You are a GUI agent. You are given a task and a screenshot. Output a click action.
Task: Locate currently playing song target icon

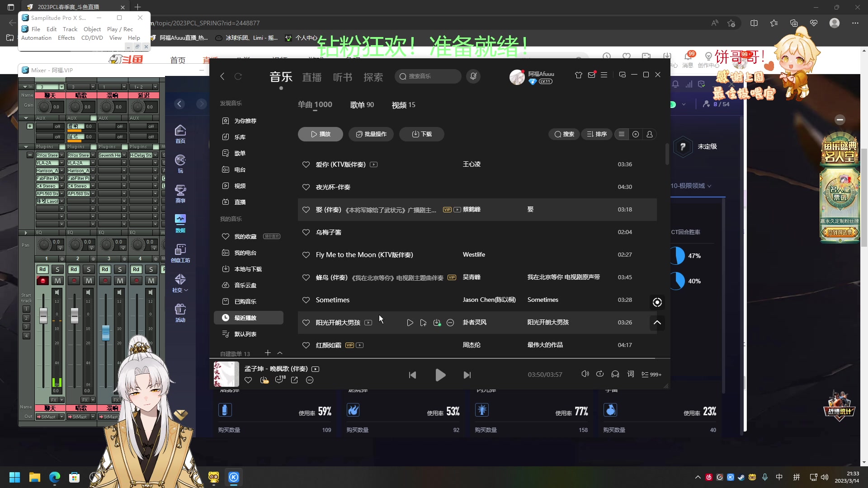[657, 302]
